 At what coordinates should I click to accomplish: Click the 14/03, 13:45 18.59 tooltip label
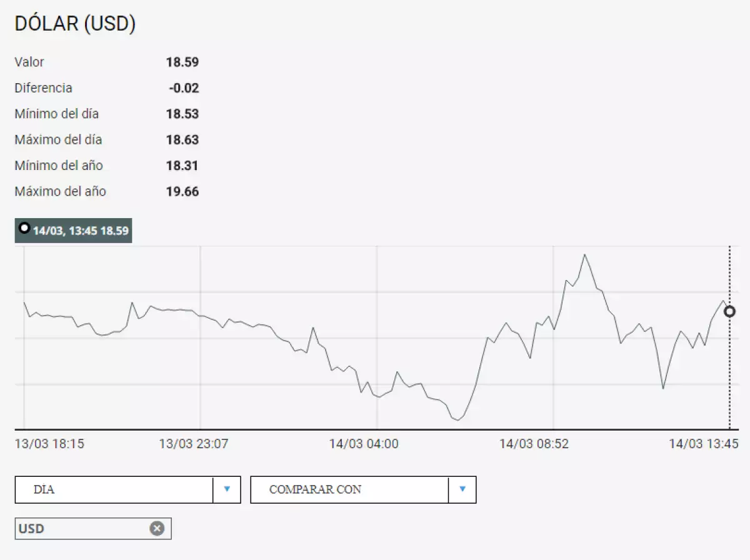pos(81,231)
